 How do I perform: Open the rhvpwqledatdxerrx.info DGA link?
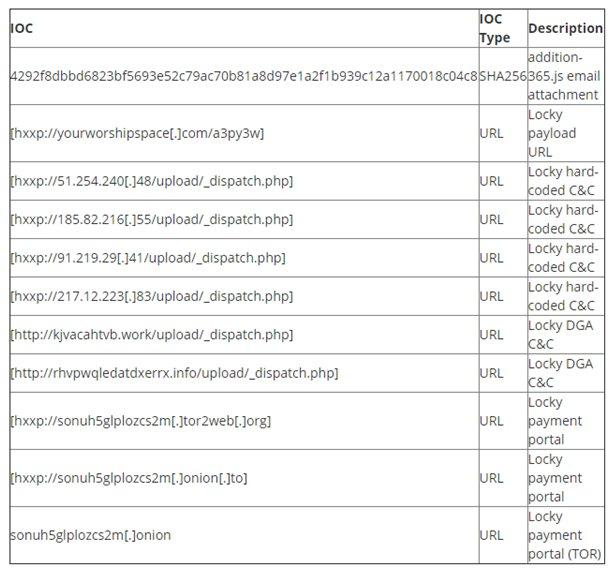pos(174,373)
